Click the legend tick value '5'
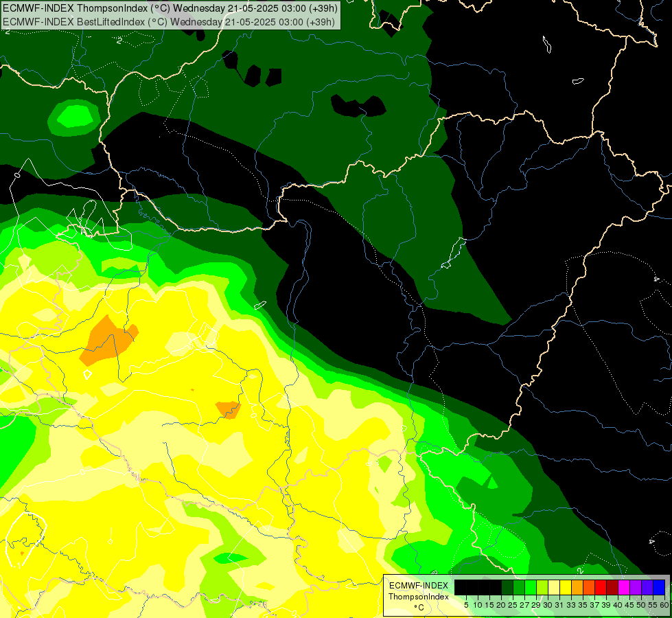Screen dimensions: 672x618 466,605
